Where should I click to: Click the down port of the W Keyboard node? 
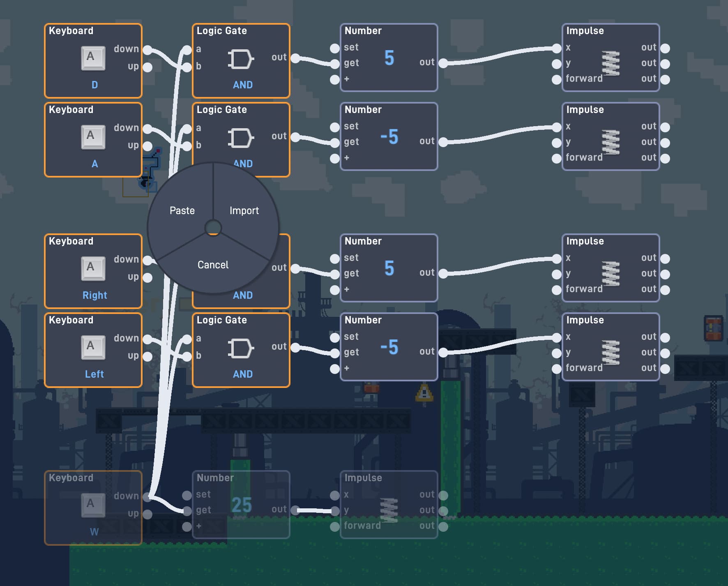(x=147, y=497)
